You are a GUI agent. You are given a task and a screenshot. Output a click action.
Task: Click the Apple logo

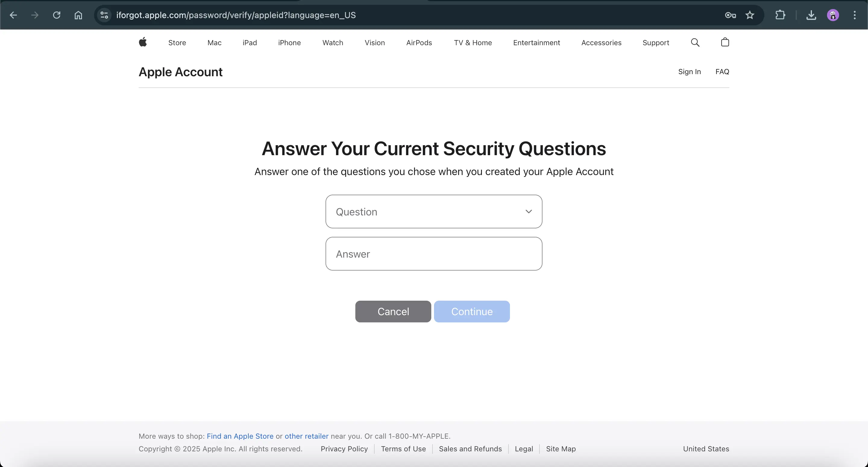[143, 42]
